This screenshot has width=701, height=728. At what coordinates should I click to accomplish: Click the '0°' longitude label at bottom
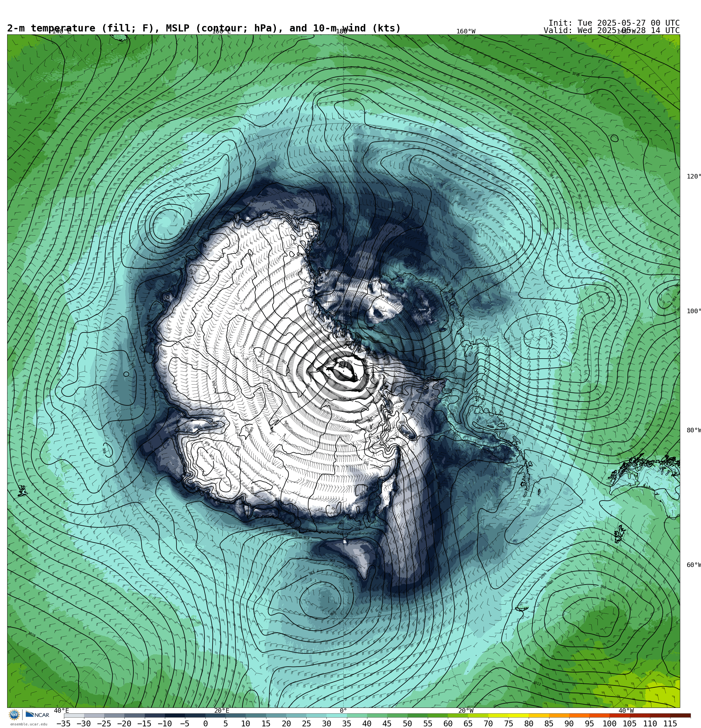[343, 711]
